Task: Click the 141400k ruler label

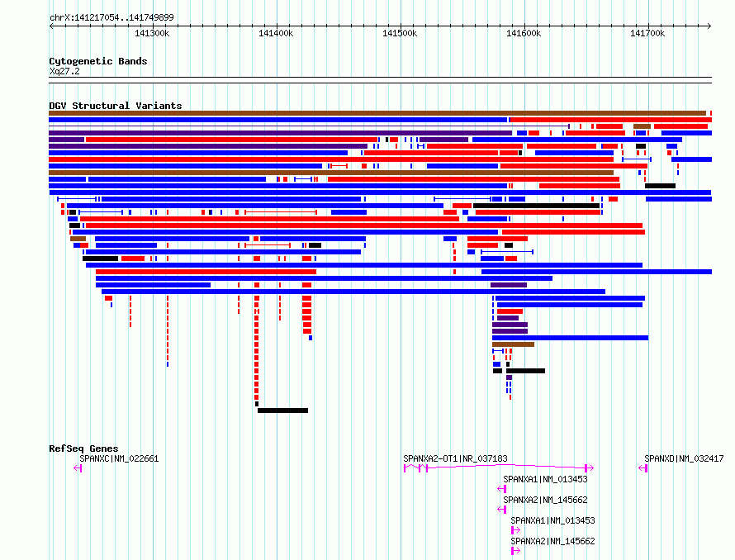Action: pos(276,33)
